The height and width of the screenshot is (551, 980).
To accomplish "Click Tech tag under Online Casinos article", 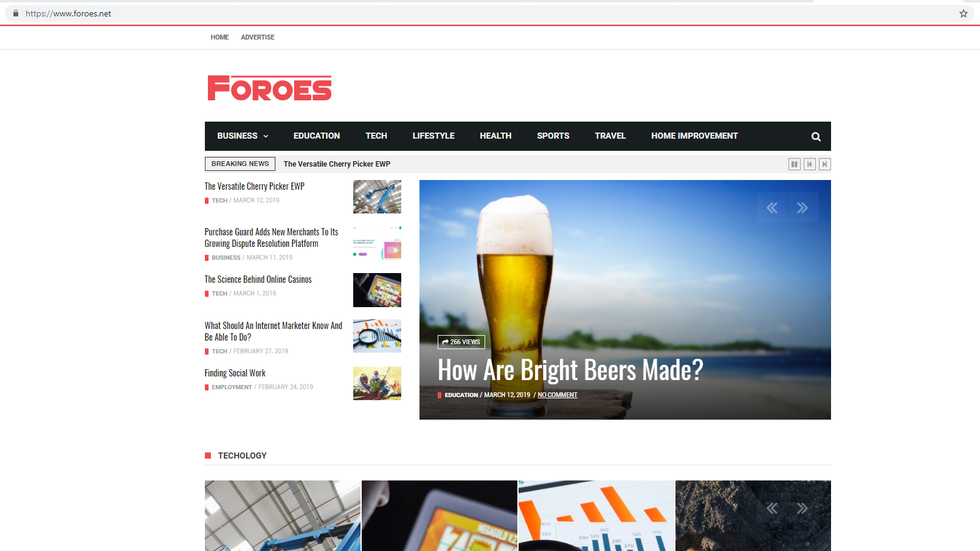I will [x=219, y=294].
